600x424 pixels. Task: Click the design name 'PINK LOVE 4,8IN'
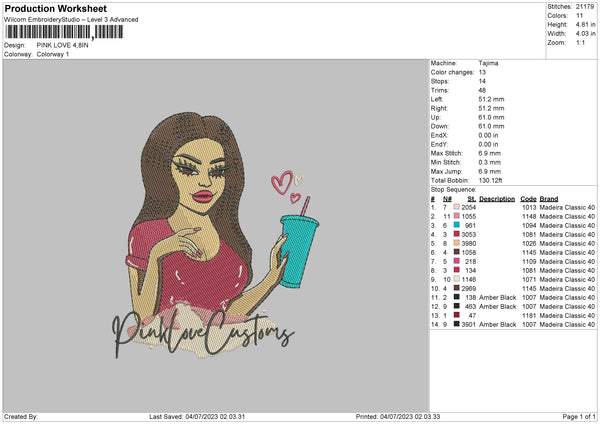pos(62,45)
